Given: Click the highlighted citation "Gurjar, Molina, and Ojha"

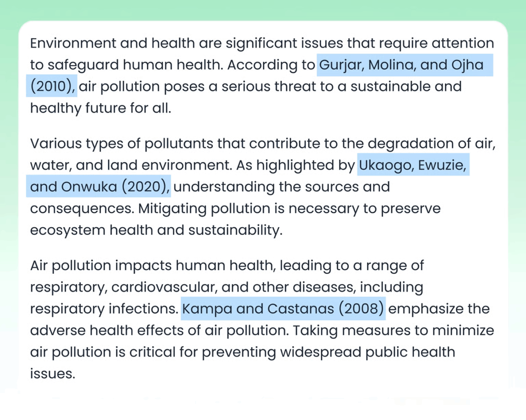Looking at the screenshot, I should 401,65.
